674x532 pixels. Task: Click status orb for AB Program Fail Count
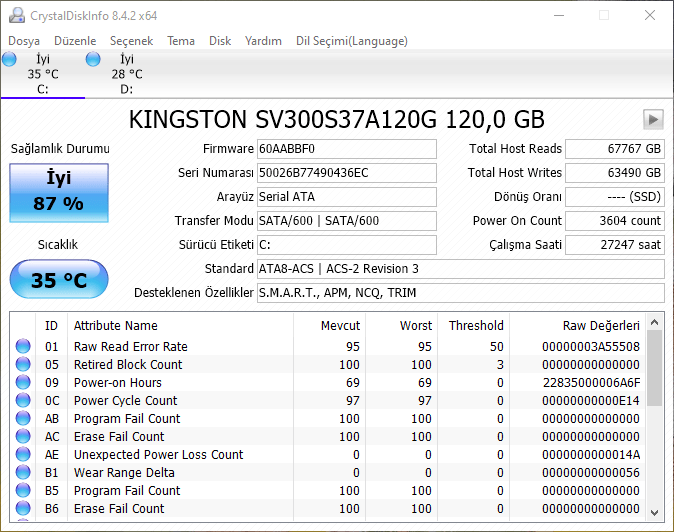pyautogui.click(x=23, y=418)
